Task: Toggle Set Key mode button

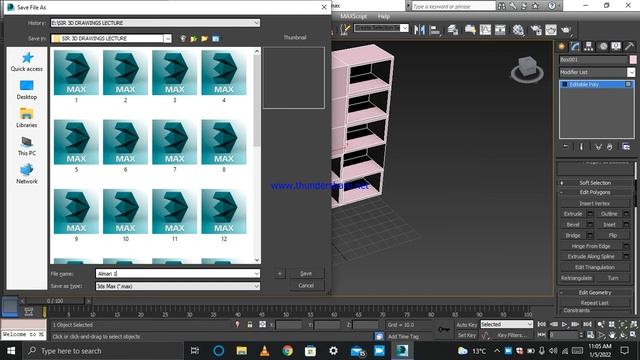Action: coord(467,335)
